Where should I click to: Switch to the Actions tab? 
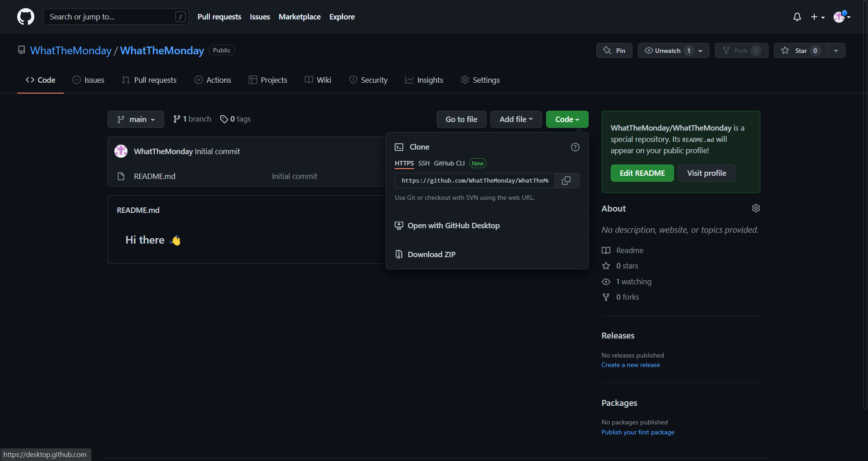pyautogui.click(x=213, y=80)
